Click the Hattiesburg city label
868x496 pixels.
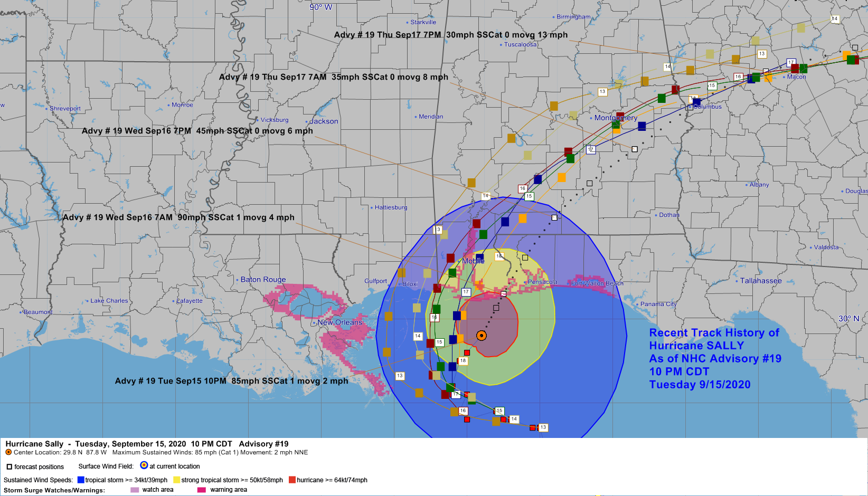[391, 207]
